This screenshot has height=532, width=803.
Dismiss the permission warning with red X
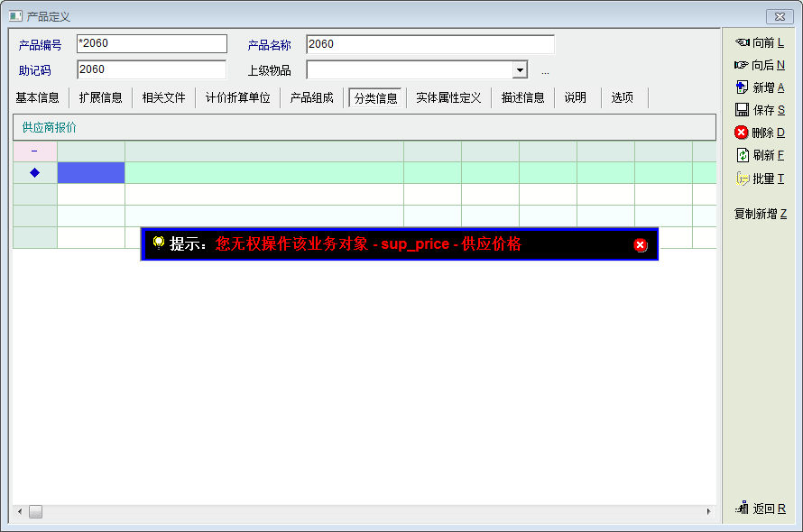click(641, 244)
